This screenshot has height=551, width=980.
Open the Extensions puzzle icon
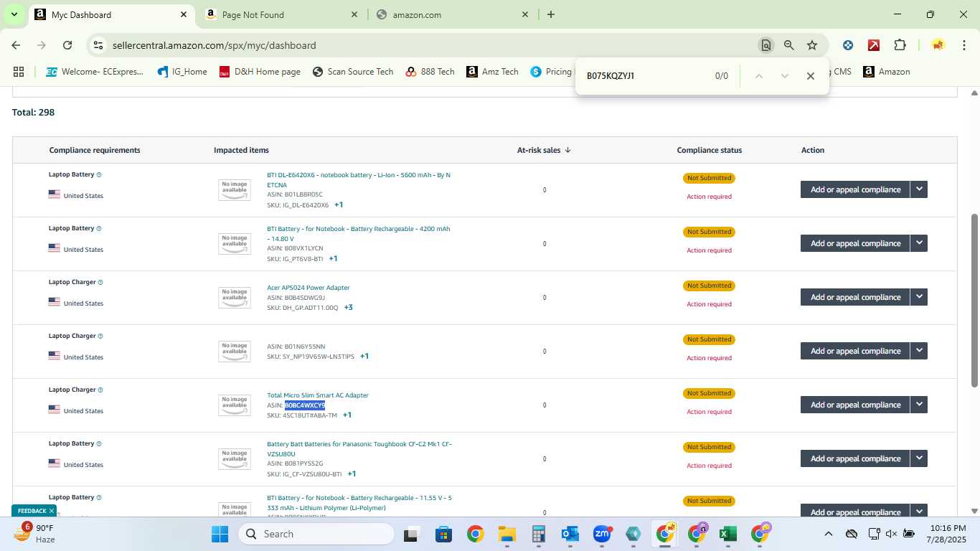(x=900, y=45)
